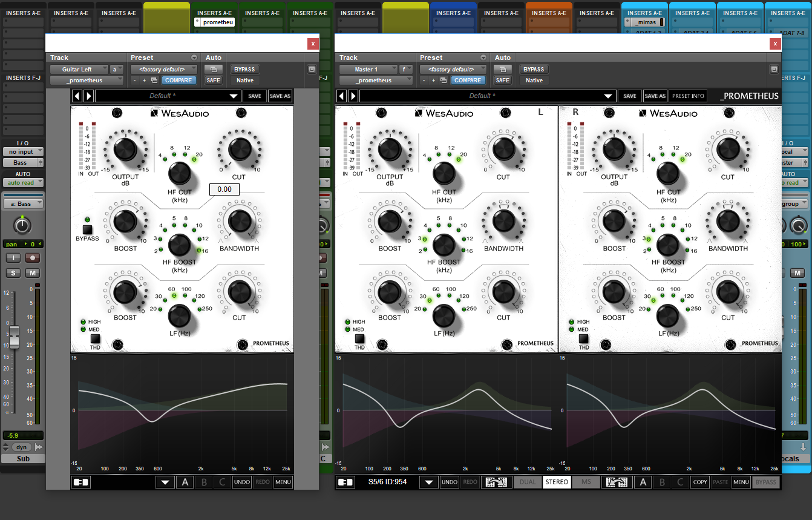The width and height of the screenshot is (812, 520).
Task: Toggle THD button in L channel of Master plugin
Action: pos(359,339)
